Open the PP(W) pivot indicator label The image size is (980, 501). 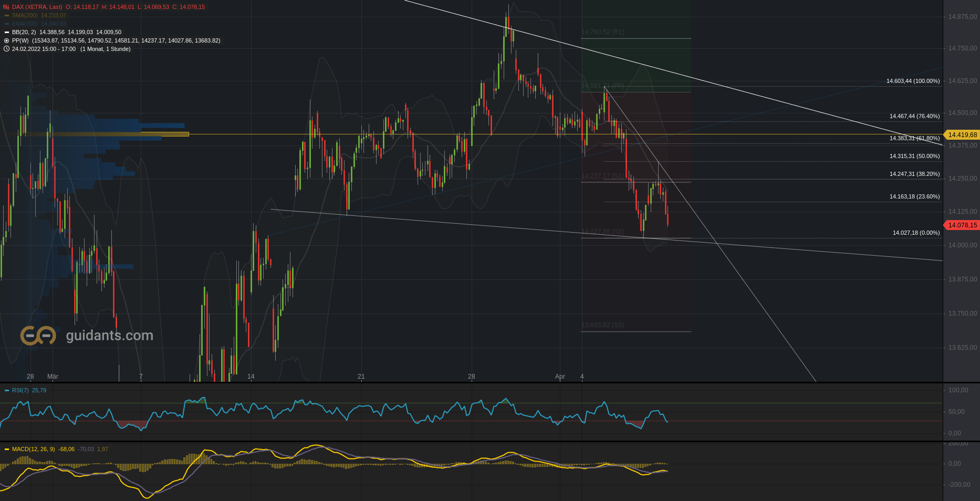pyautogui.click(x=20, y=40)
